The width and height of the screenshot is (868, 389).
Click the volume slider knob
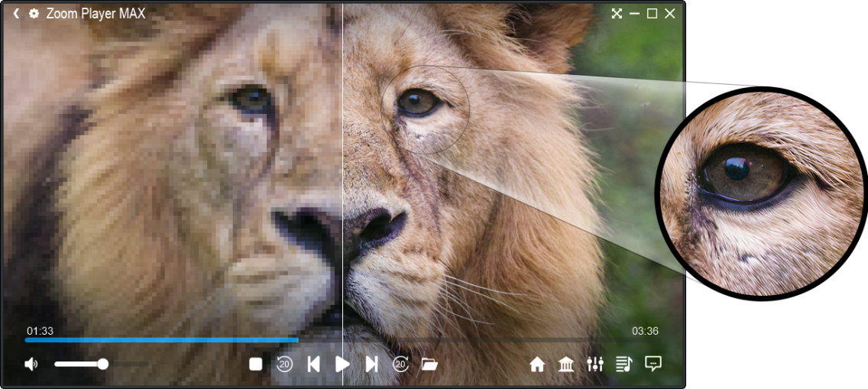(102, 364)
